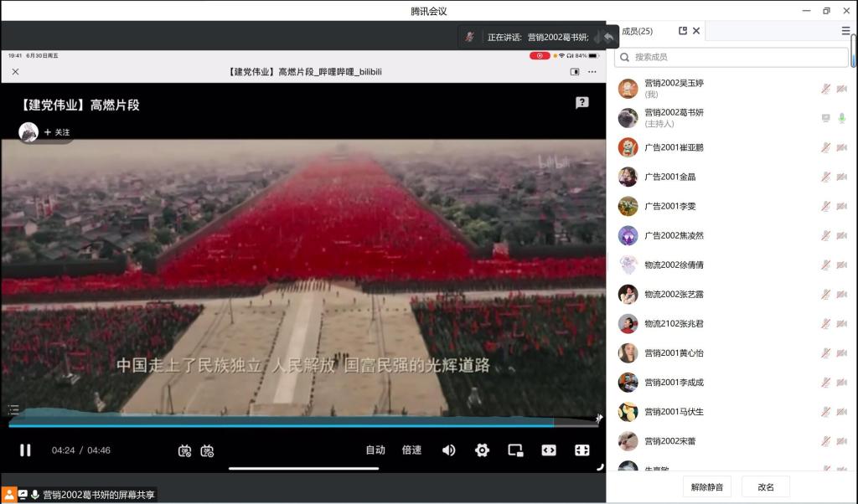Click the video progress bar

coord(302,422)
